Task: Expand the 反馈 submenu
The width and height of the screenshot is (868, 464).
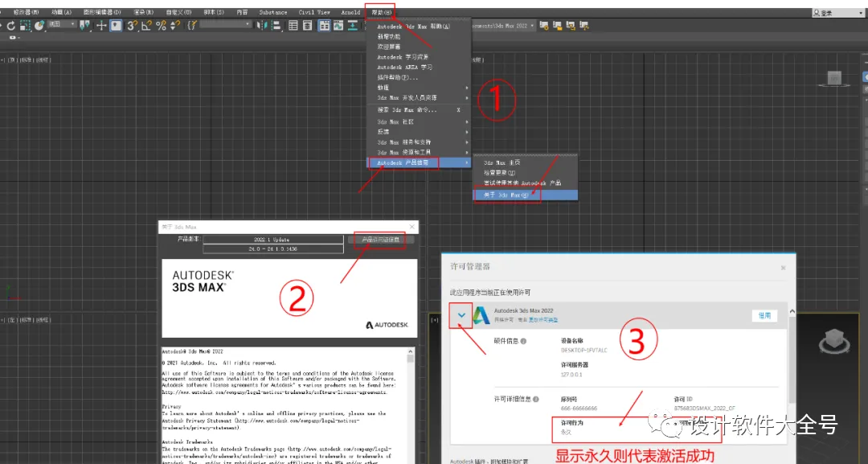Action: [419, 132]
